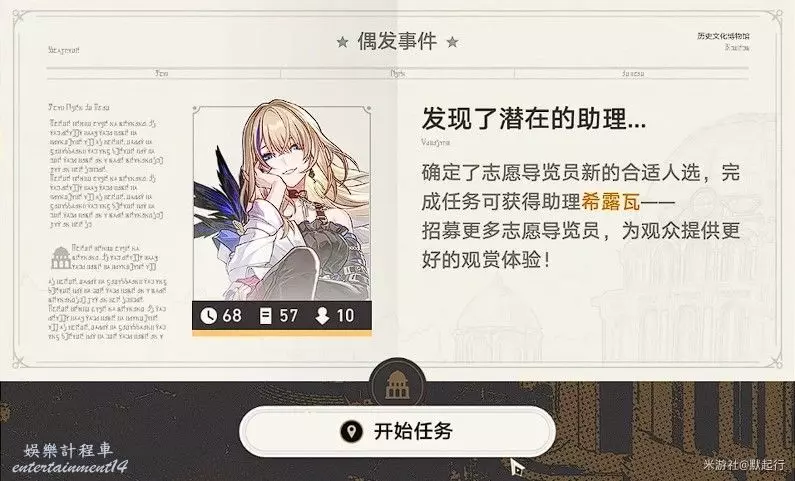The width and height of the screenshot is (795, 481).
Task: Click the right star beside 偶发事件
Action: click(x=452, y=42)
